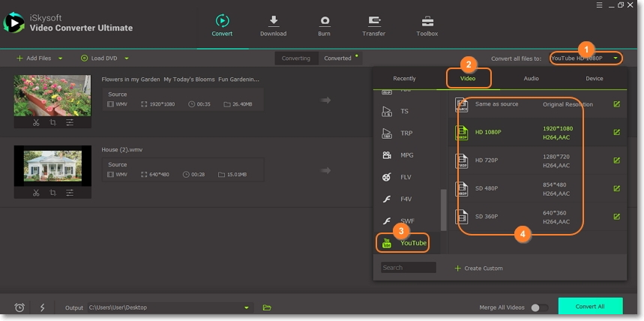This screenshot has width=644, height=321.
Task: Switch to the Audio format tab
Action: (x=531, y=78)
